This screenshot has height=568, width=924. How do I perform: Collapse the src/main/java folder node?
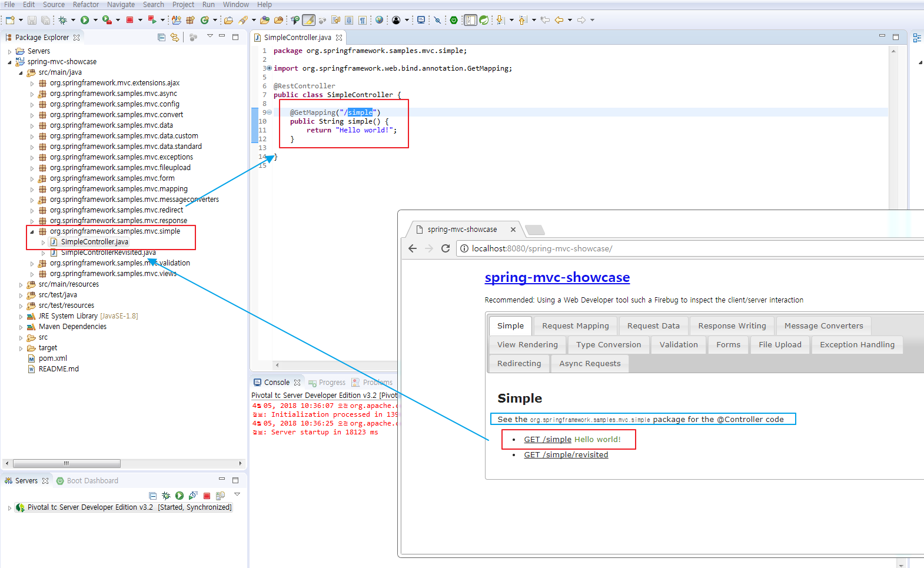(x=21, y=72)
